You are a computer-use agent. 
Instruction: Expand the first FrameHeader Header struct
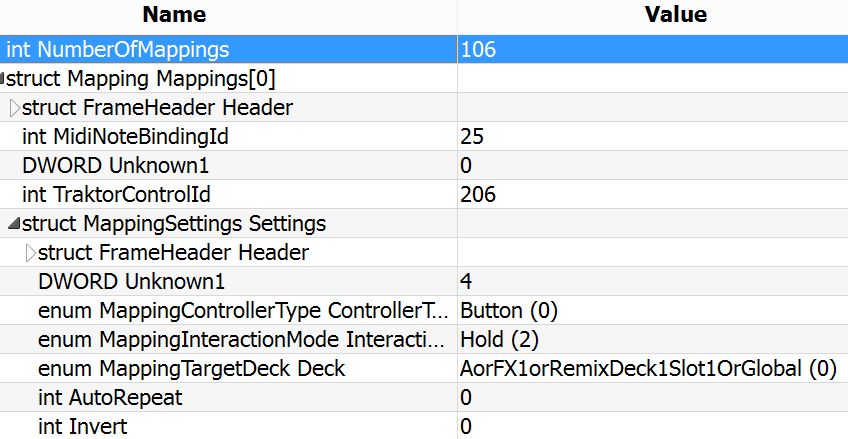pyautogui.click(x=15, y=107)
